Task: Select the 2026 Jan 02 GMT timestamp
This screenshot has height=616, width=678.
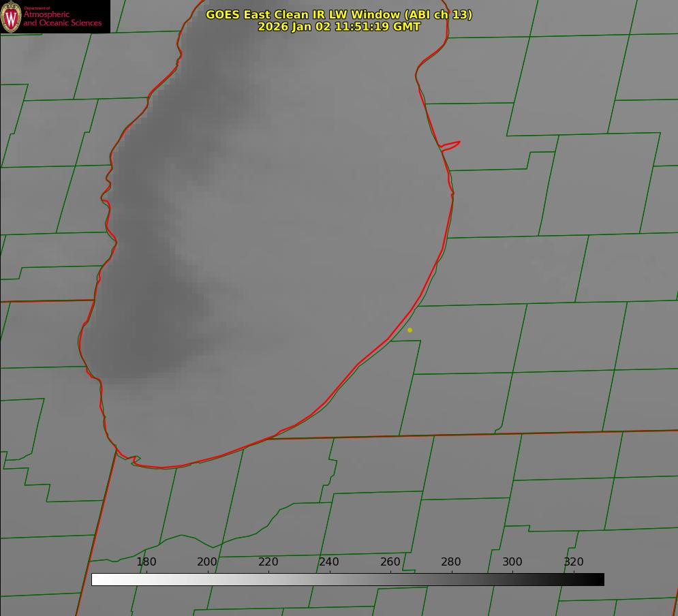Action: click(339, 27)
